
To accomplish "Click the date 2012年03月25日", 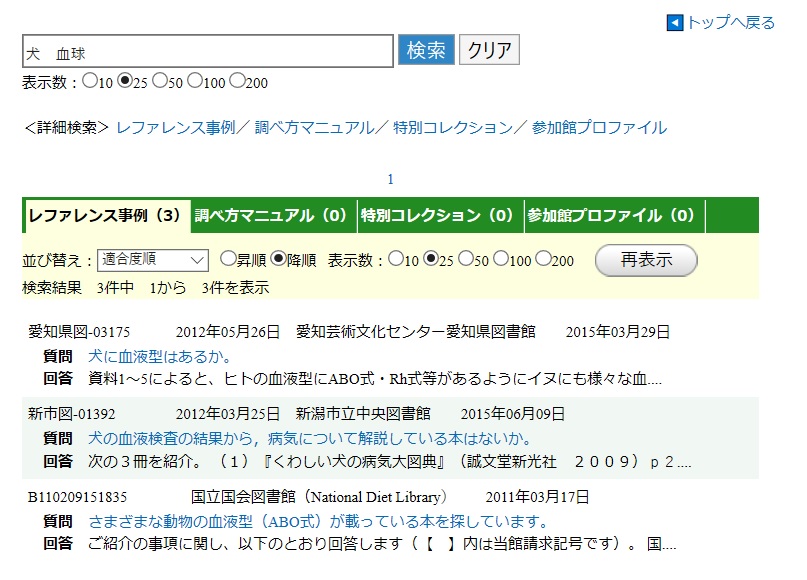I will click(x=227, y=414).
